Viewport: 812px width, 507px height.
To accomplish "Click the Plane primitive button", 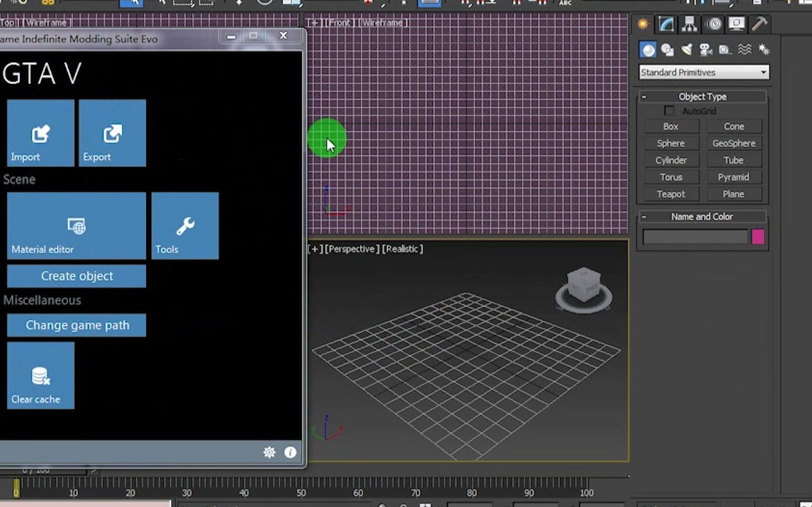I will pos(734,194).
